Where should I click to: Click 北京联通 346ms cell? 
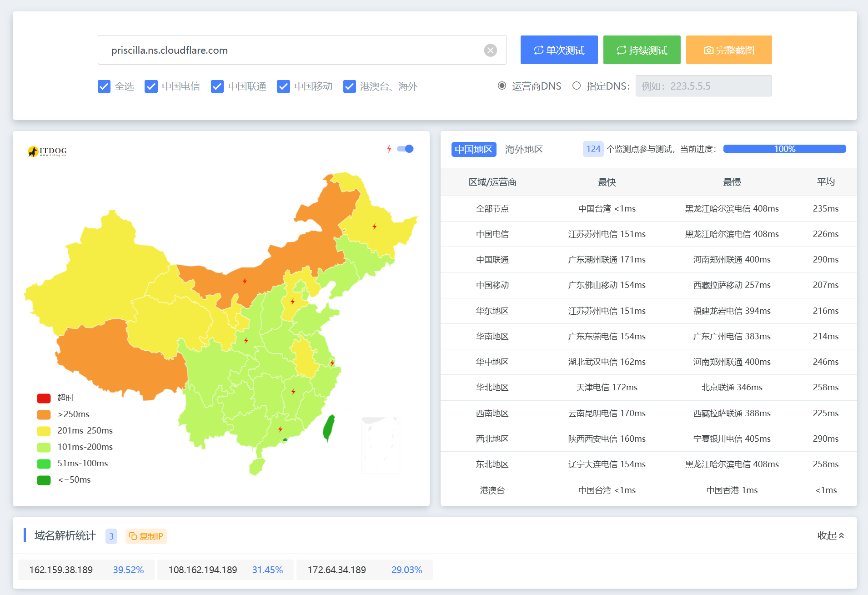click(732, 388)
